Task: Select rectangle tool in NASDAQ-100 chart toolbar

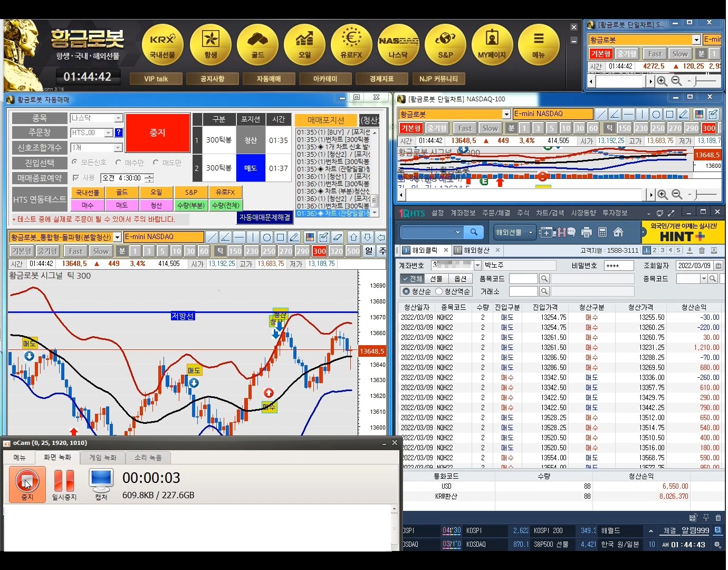Action: click(669, 114)
